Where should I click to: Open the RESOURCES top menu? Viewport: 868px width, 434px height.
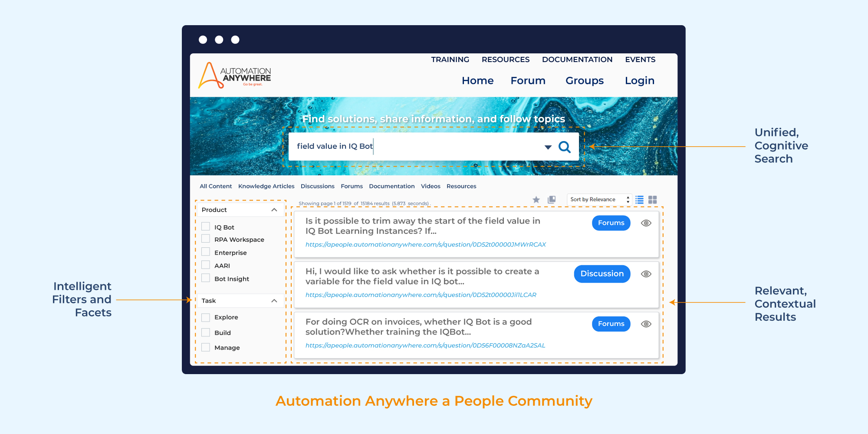click(506, 59)
